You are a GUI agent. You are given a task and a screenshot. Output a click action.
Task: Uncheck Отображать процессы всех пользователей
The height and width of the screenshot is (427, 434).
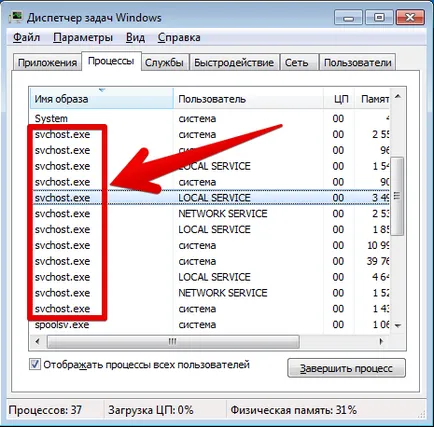point(35,364)
